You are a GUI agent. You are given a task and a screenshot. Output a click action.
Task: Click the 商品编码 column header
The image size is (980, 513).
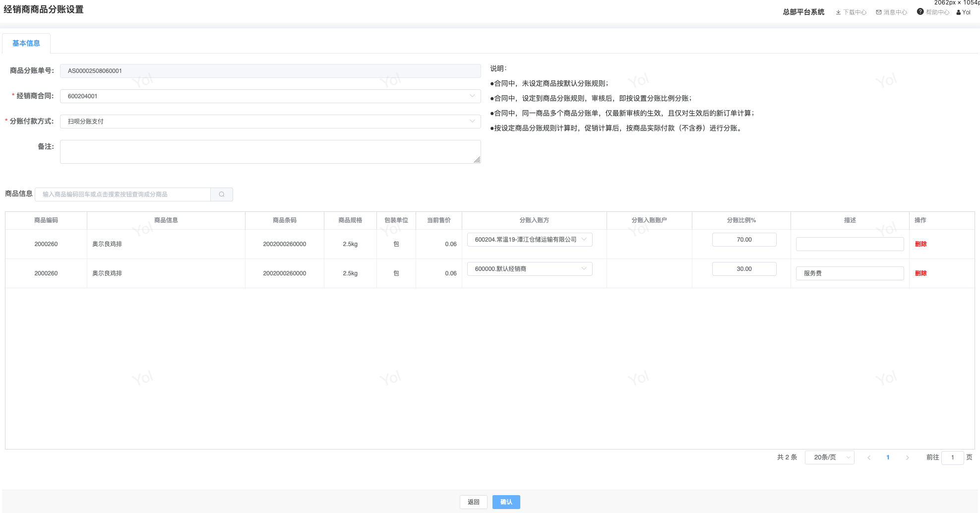[x=46, y=220]
